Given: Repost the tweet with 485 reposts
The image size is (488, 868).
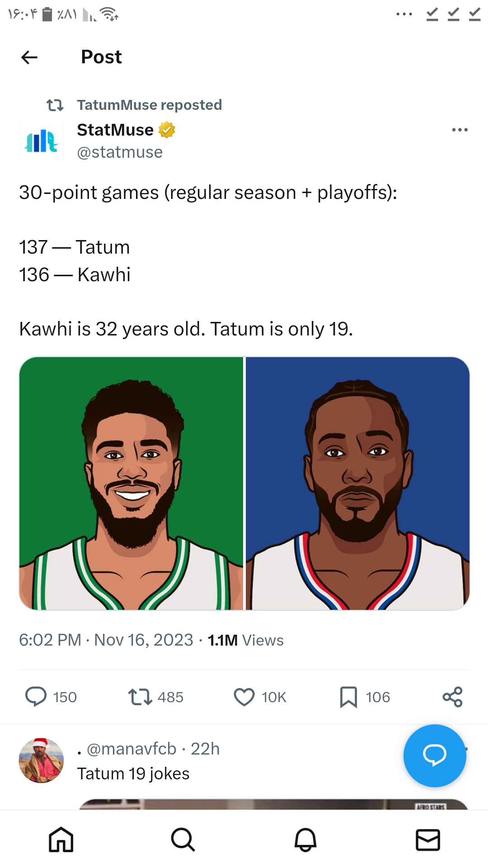Looking at the screenshot, I should click(x=140, y=697).
